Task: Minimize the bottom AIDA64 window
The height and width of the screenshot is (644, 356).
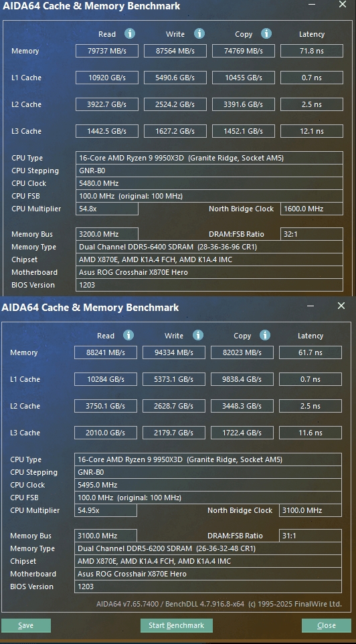Action: pyautogui.click(x=311, y=306)
